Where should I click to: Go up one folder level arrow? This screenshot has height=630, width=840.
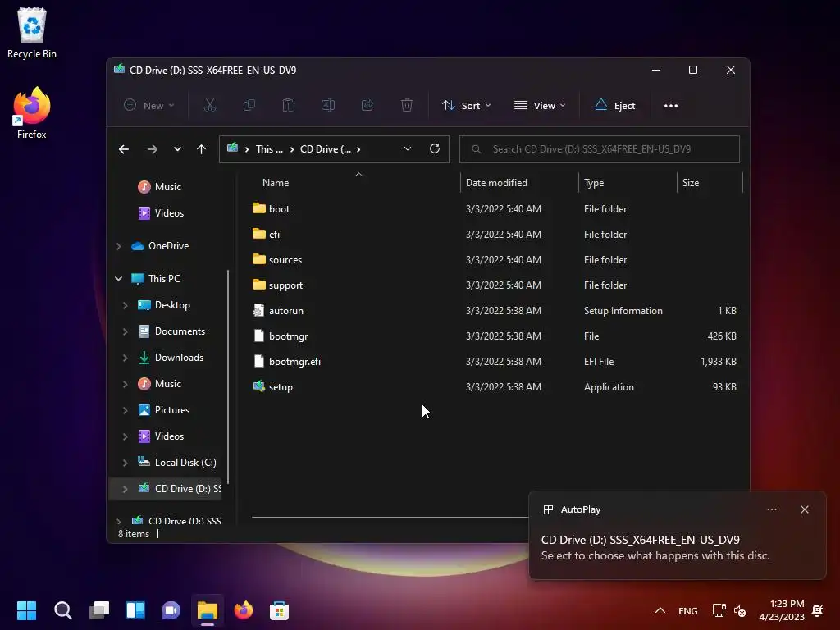201,149
